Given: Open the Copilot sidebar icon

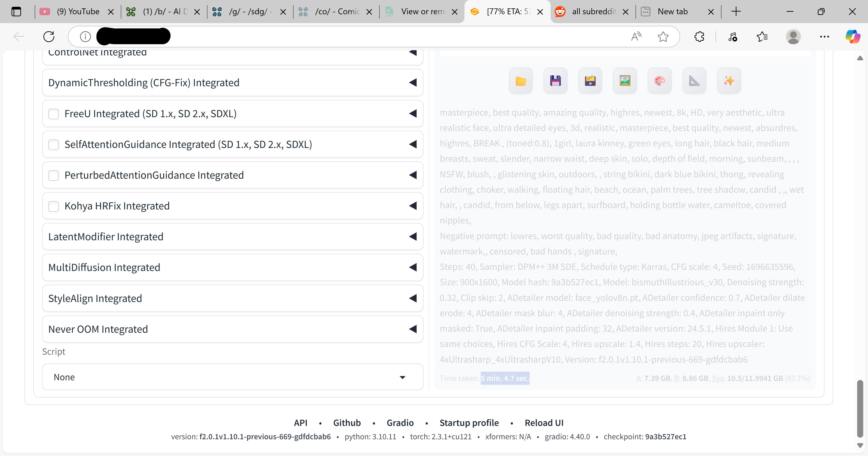Looking at the screenshot, I should (853, 36).
